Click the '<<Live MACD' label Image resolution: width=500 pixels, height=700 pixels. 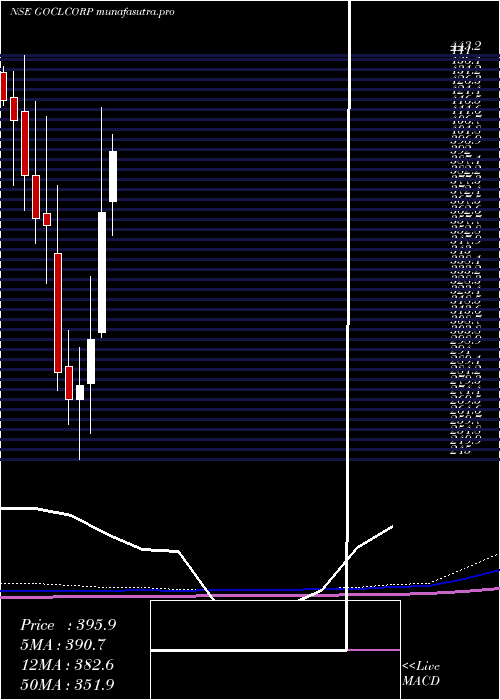[421, 674]
